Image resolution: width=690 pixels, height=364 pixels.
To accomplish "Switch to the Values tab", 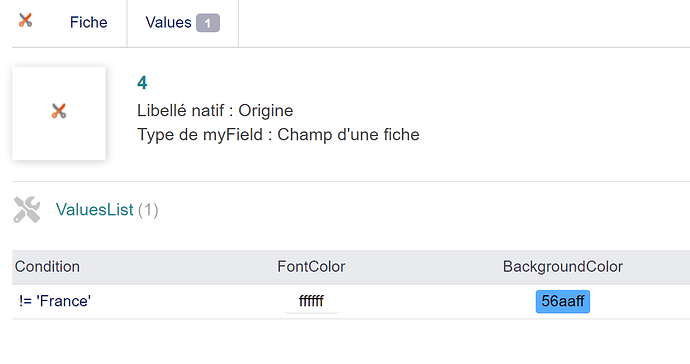I will (183, 22).
